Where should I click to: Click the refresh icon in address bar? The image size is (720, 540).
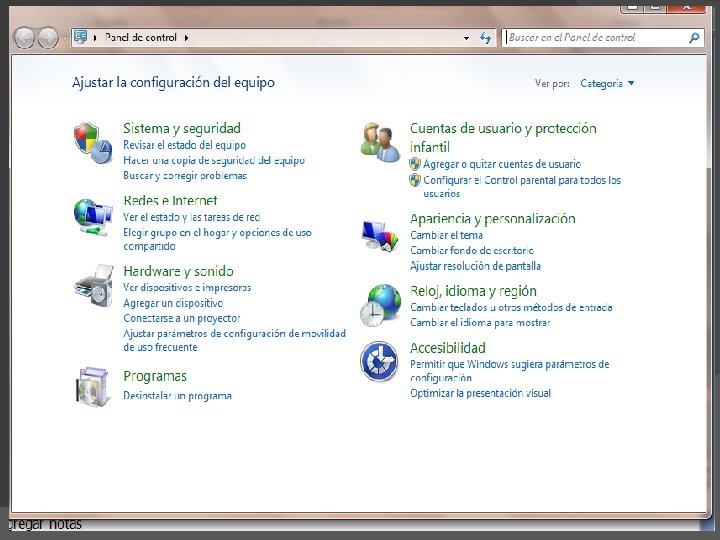tap(485, 38)
